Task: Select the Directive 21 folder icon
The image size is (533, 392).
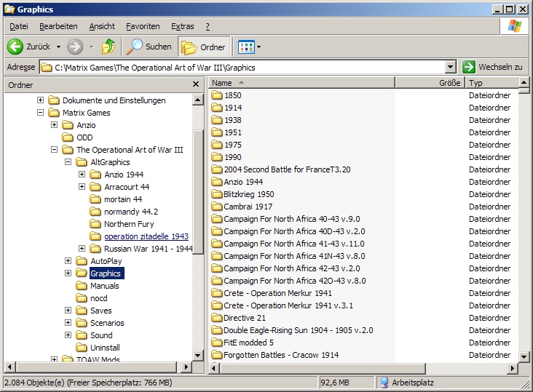Action: (x=216, y=318)
